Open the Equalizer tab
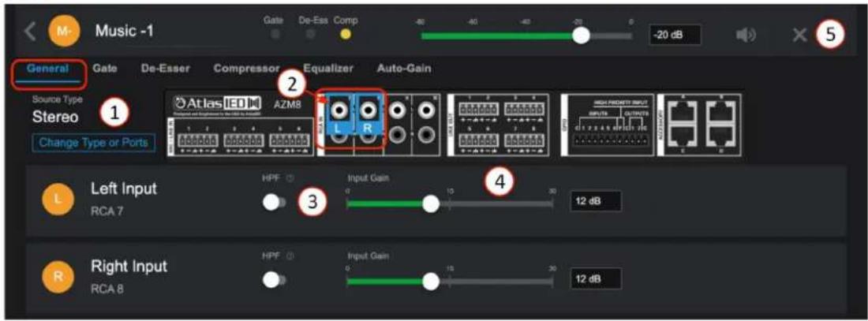The height and width of the screenshot is (321, 868). (328, 69)
